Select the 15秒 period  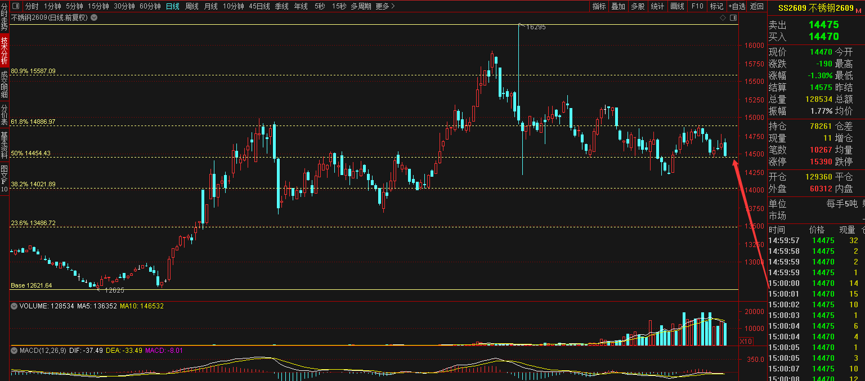point(339,6)
